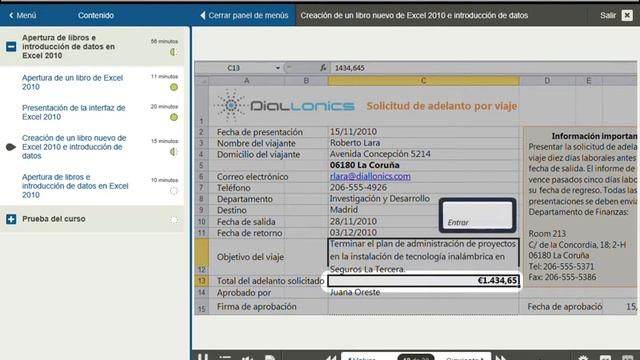Click the Select All corner of the sheet

coord(202,81)
